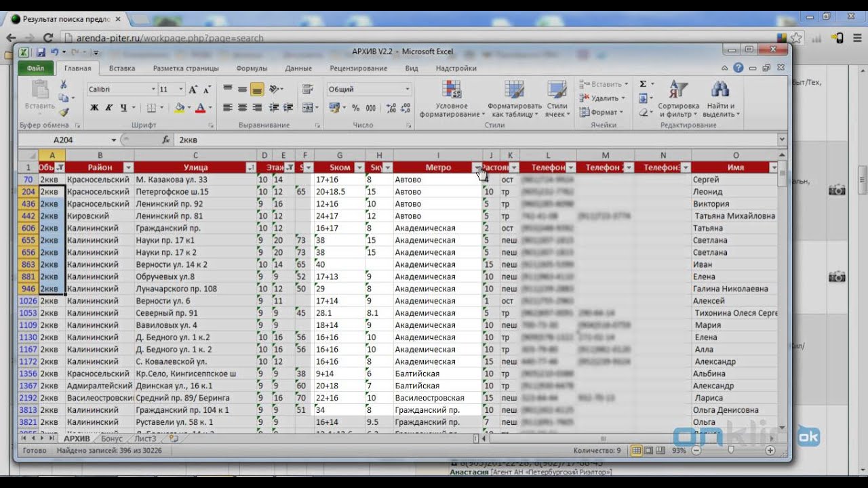Viewport: 868px width, 488px height.
Task: Click the formula bar containing 2ккв
Action: point(476,140)
